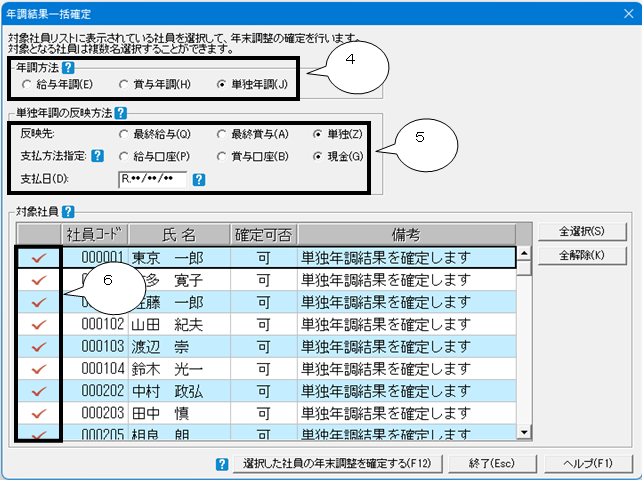The width and height of the screenshot is (643, 481).
Task: Select employee code 000103 cell
Action: [95, 347]
